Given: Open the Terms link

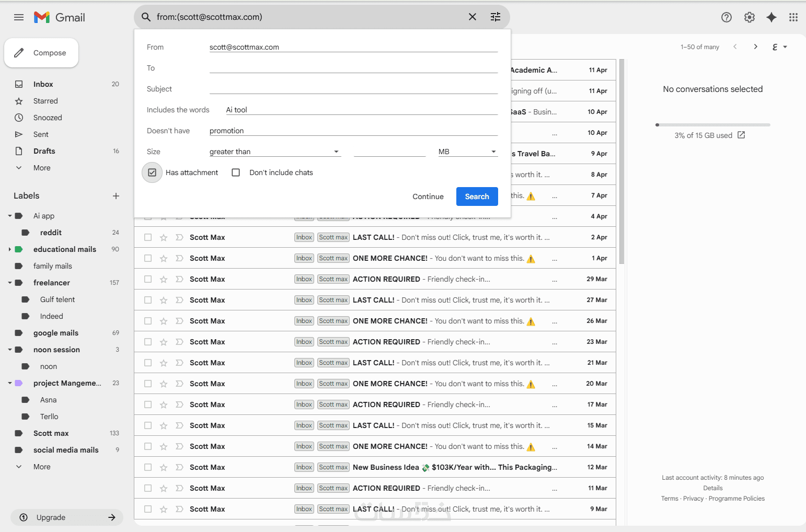Looking at the screenshot, I should coord(670,499).
